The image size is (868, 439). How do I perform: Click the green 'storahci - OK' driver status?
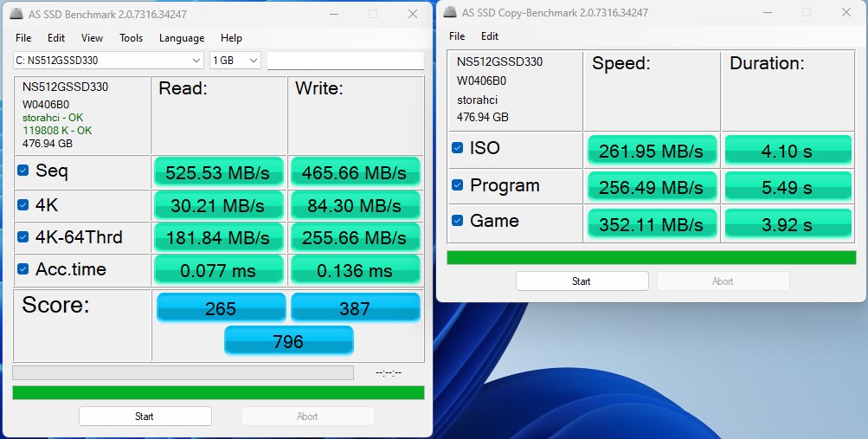(53, 118)
